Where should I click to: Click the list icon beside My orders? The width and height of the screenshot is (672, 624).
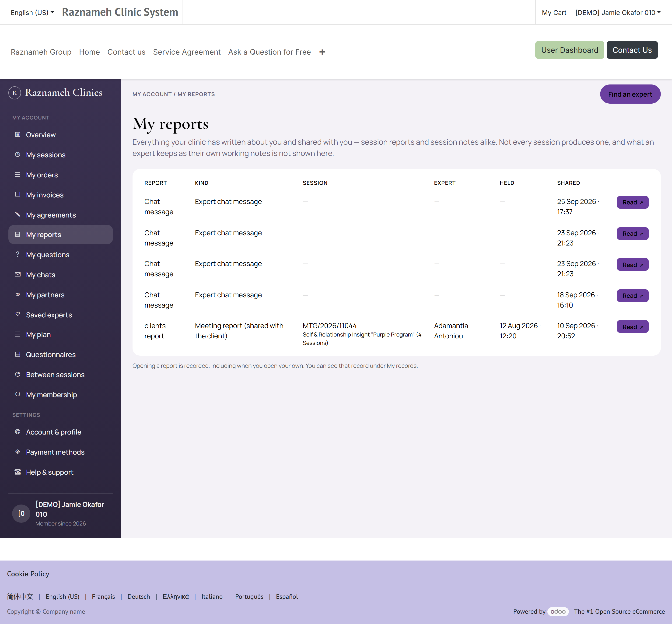(17, 175)
